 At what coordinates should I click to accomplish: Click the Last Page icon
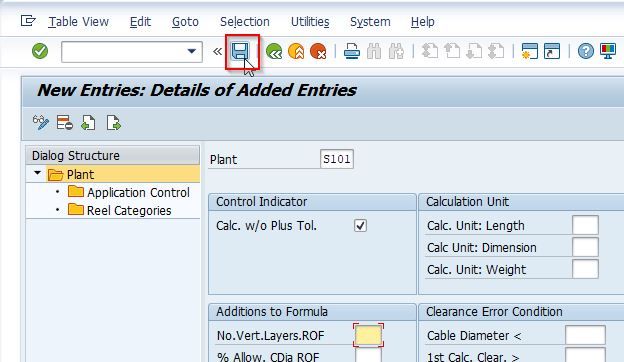point(496,51)
